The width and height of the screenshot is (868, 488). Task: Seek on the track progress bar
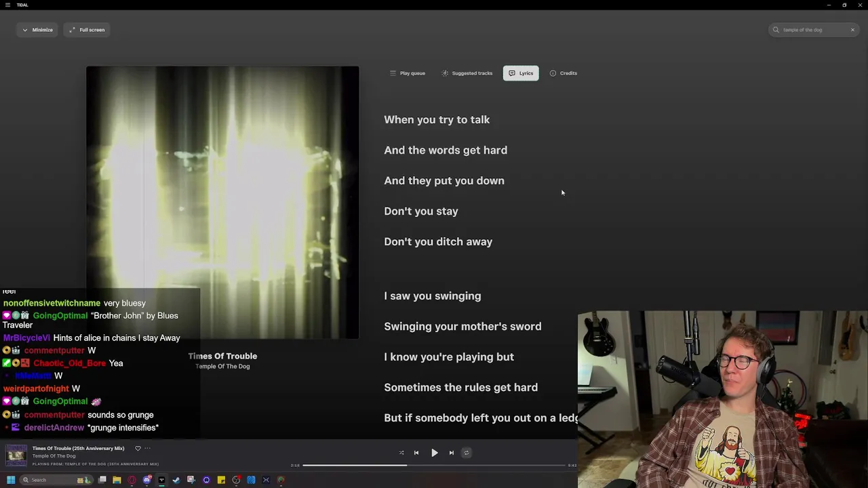pyautogui.click(x=434, y=465)
